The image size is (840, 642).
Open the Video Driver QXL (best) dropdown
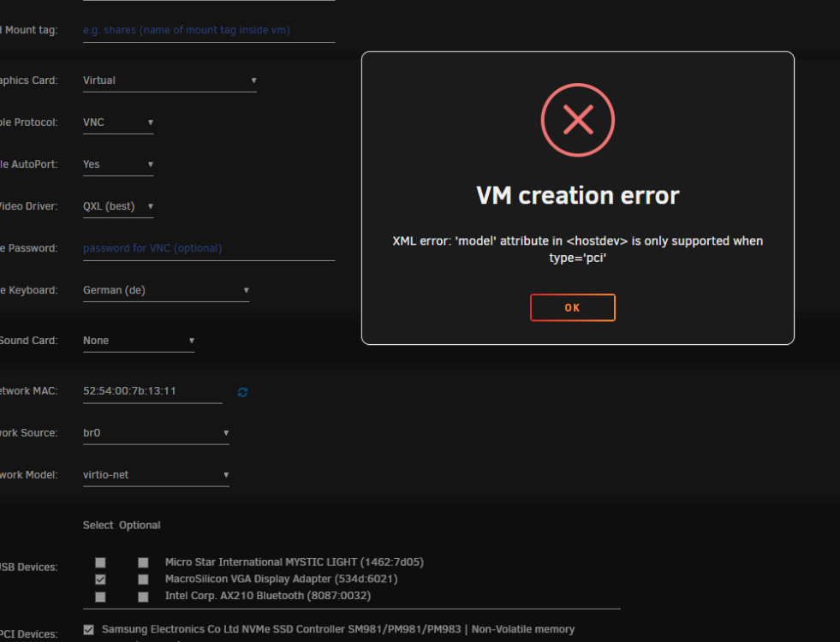[x=118, y=206]
